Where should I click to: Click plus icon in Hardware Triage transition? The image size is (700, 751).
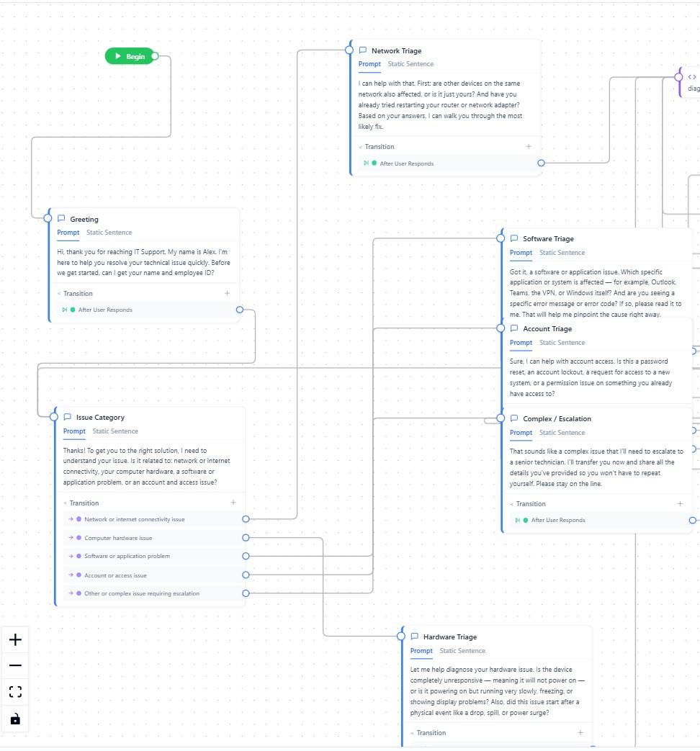[580, 732]
